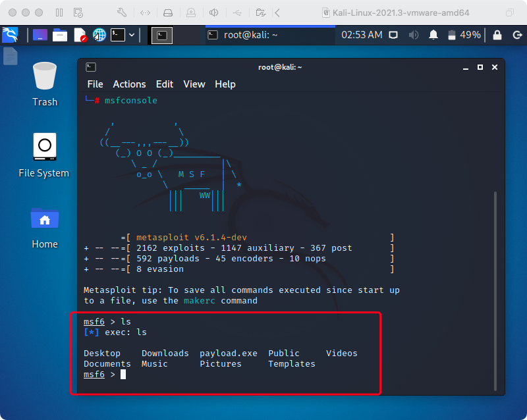Launch terminal emulator from the panel
This screenshot has height=420, width=527.
118,35
